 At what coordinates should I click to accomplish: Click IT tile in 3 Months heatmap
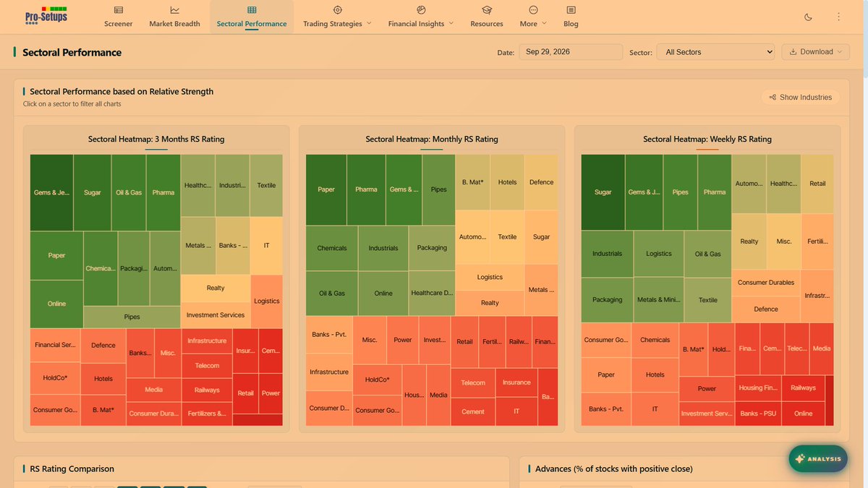pos(266,246)
